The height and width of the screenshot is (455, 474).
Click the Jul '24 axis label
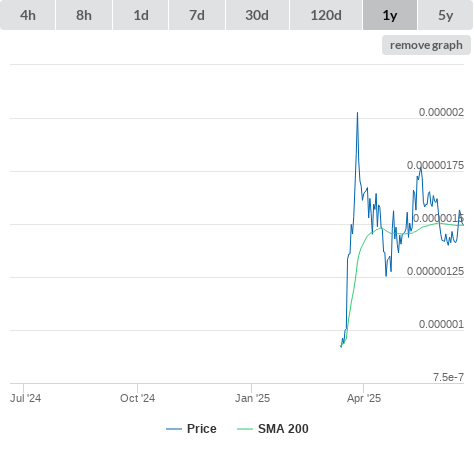point(25,398)
